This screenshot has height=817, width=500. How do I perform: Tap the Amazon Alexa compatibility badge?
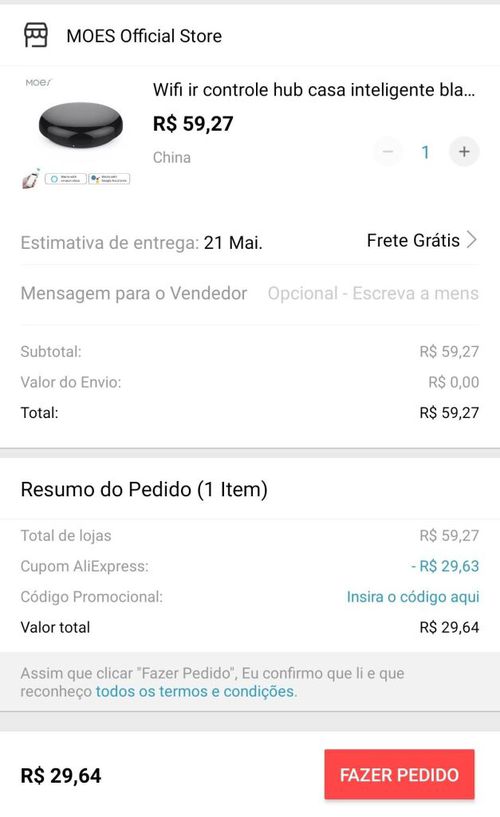[x=66, y=179]
